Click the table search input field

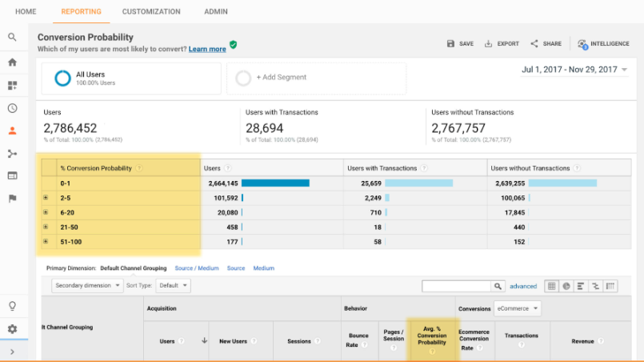(x=456, y=286)
